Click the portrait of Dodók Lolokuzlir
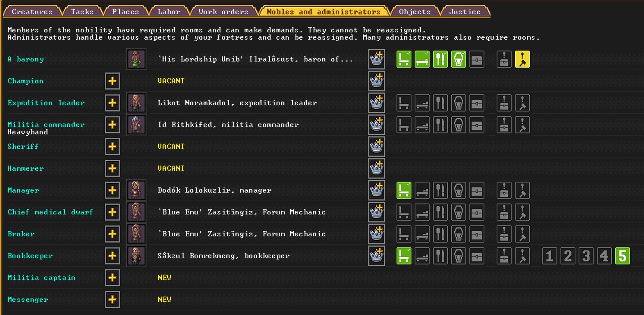 (x=136, y=190)
